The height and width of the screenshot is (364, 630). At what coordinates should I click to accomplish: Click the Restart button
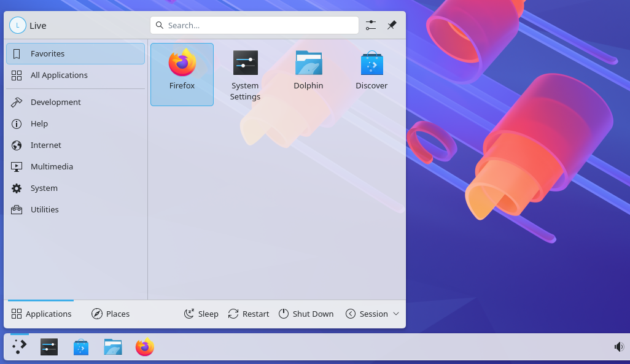(x=249, y=314)
